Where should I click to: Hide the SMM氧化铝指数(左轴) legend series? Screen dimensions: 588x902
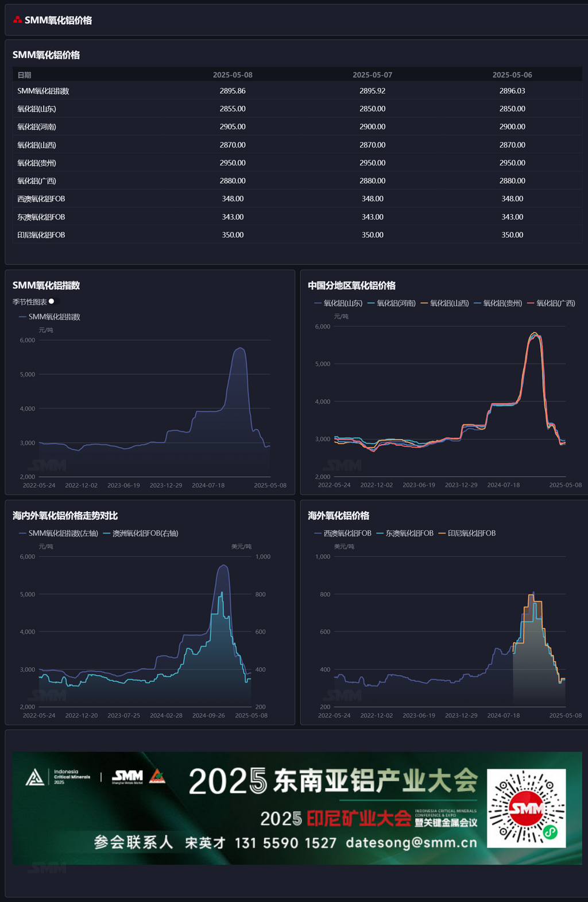(59, 534)
